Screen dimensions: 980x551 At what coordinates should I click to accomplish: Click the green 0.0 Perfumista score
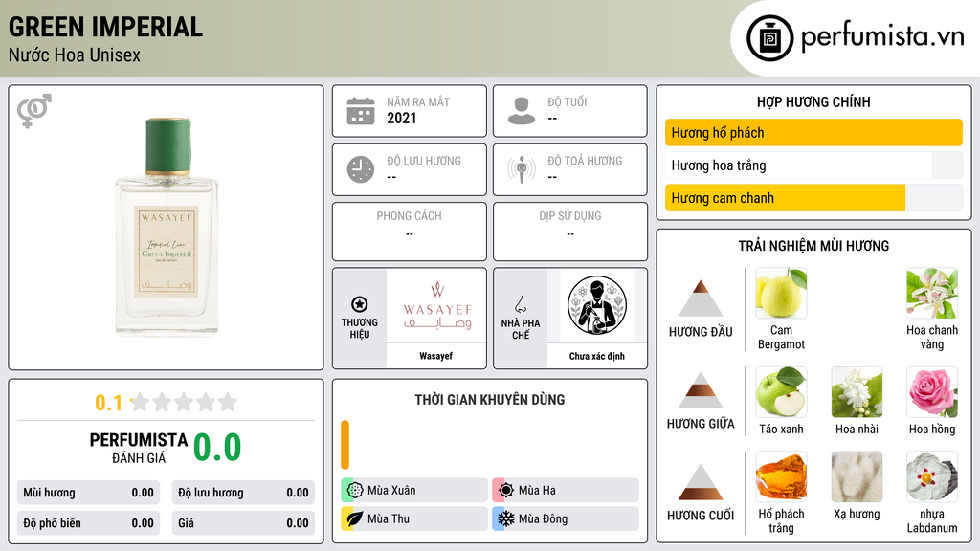pyautogui.click(x=217, y=448)
